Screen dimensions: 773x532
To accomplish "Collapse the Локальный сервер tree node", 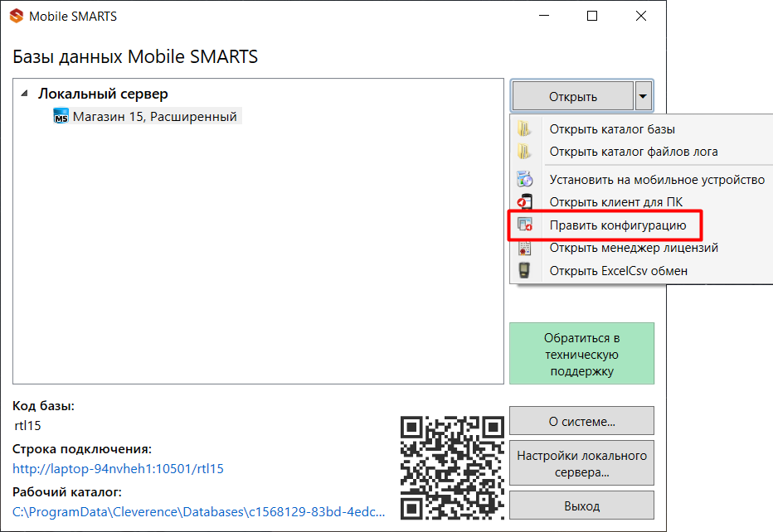I will 24,94.
